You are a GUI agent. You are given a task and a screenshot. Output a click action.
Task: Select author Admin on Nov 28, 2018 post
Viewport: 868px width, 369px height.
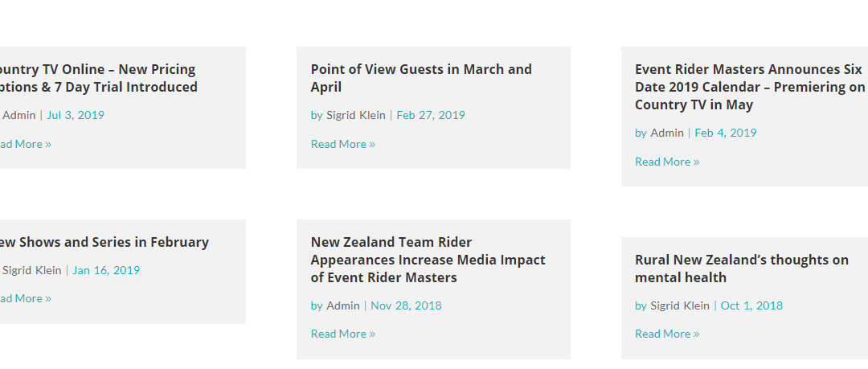pos(343,305)
